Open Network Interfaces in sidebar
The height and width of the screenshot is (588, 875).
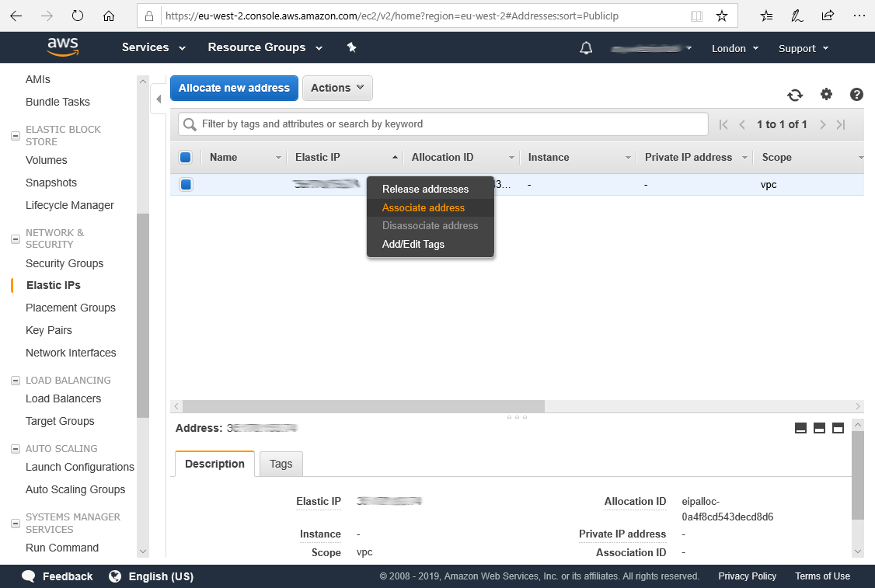pyautogui.click(x=71, y=353)
